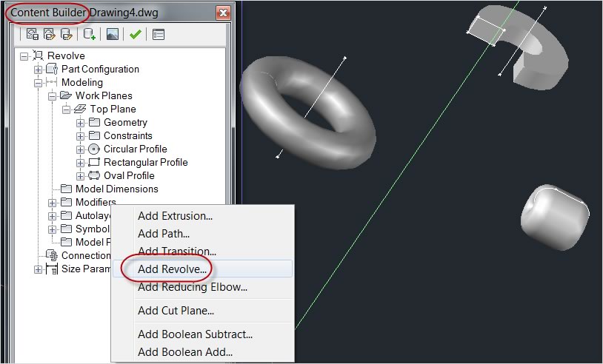Close the Content Builder window

[x=222, y=13]
